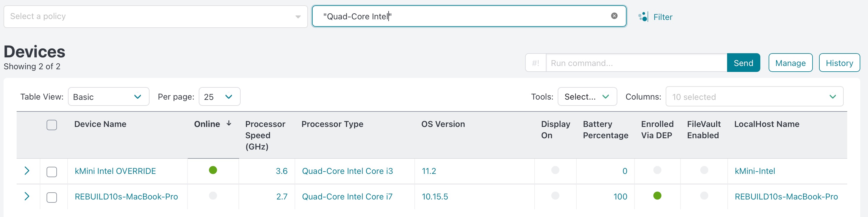The height and width of the screenshot is (217, 868).
Task: Check the select-all checkbox in table header
Action: 52,125
